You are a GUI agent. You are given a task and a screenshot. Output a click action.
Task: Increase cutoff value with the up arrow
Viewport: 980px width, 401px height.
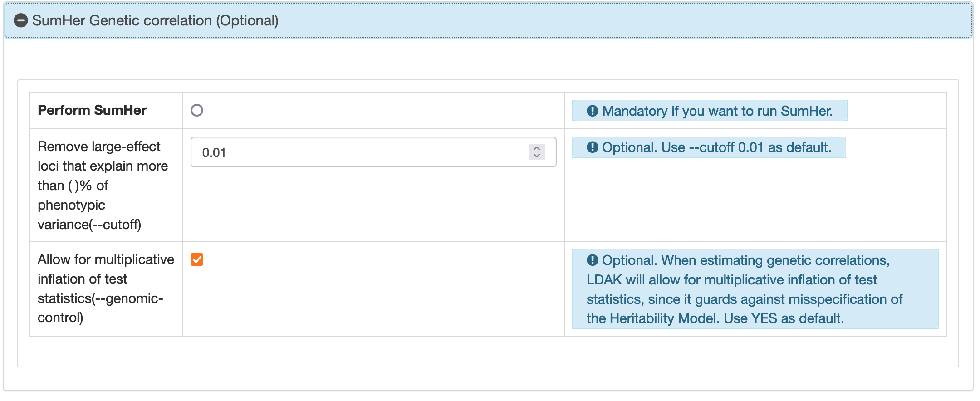pos(537,148)
